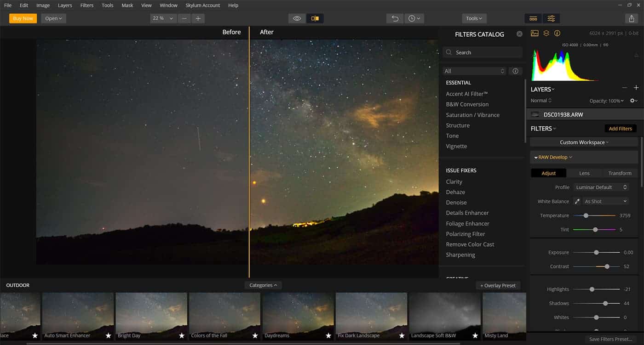Open the Mask menu
Viewport: 644px width, 345px height.
point(127,5)
